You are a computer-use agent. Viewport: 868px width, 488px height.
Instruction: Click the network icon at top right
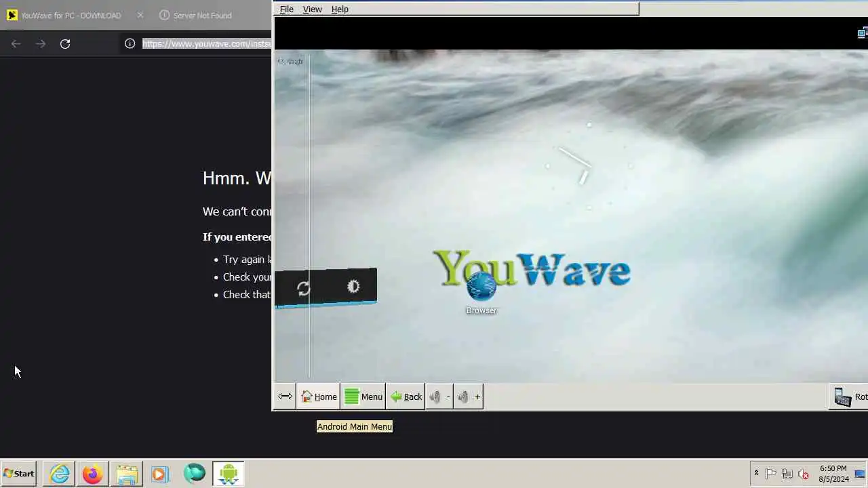(x=863, y=33)
